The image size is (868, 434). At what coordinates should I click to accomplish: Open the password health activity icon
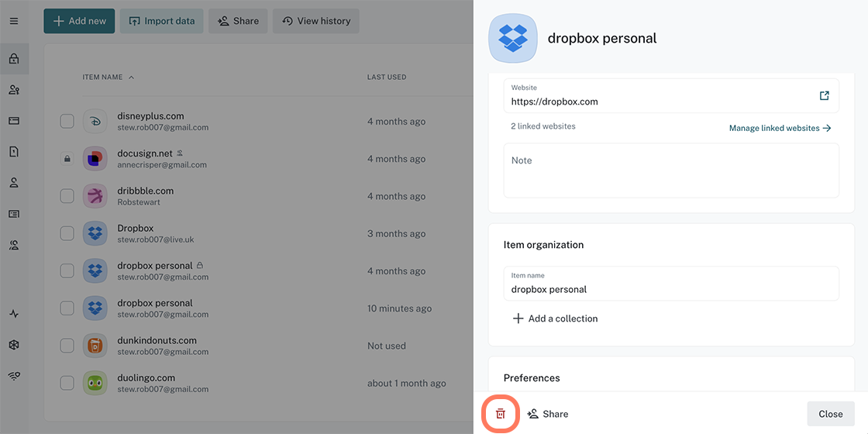pyautogui.click(x=14, y=314)
